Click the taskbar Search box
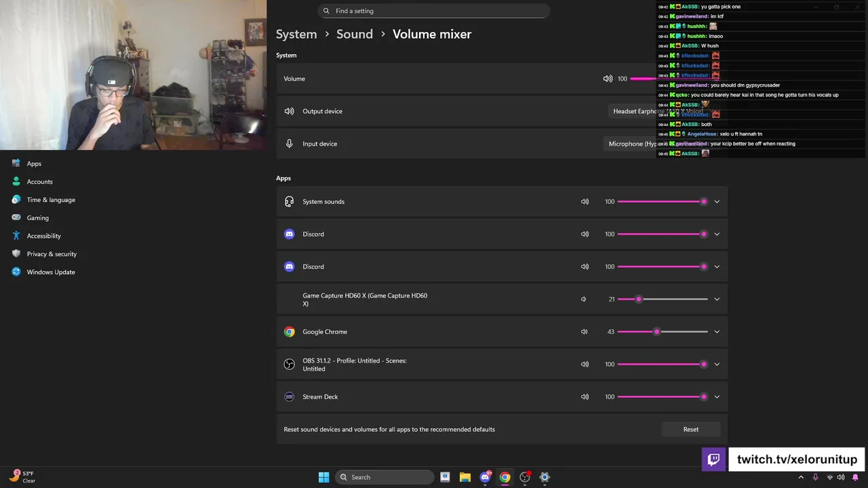Image resolution: width=868 pixels, height=488 pixels. pyautogui.click(x=384, y=477)
